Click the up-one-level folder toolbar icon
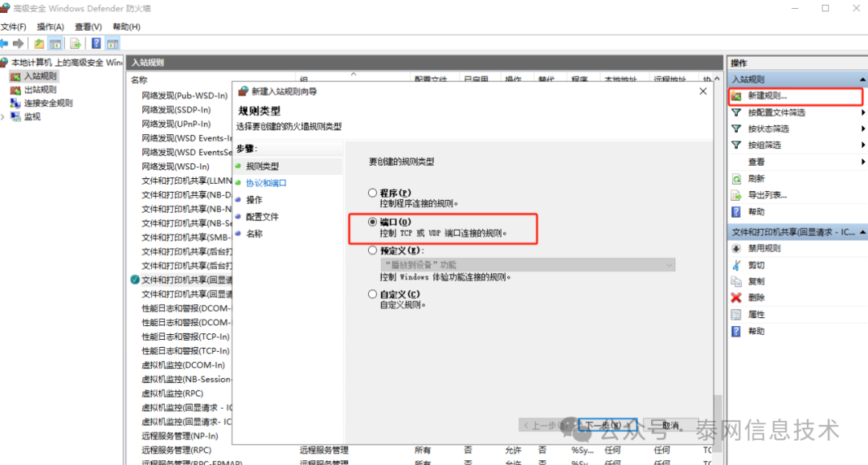The height and width of the screenshot is (465, 868). [x=39, y=43]
